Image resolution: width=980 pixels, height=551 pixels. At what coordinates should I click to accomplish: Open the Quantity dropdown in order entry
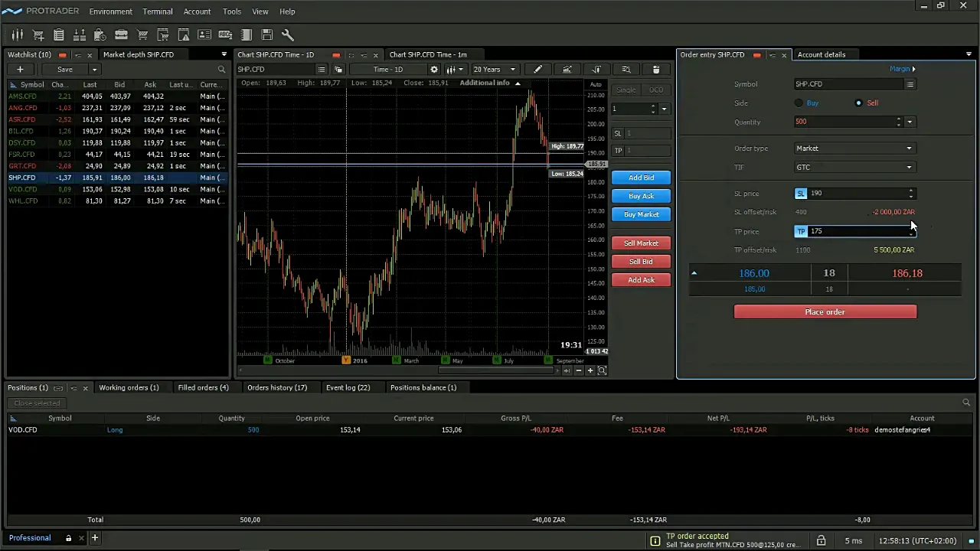[910, 122]
